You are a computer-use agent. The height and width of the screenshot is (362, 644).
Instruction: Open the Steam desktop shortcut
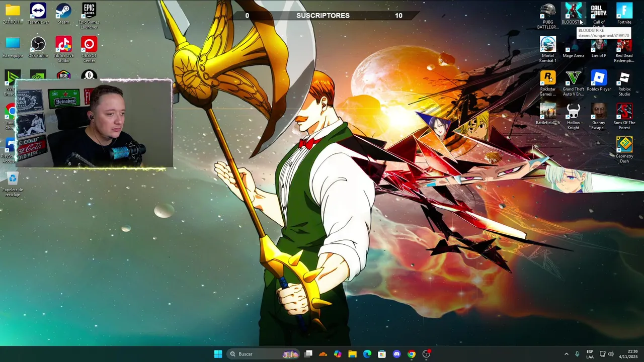(63, 14)
